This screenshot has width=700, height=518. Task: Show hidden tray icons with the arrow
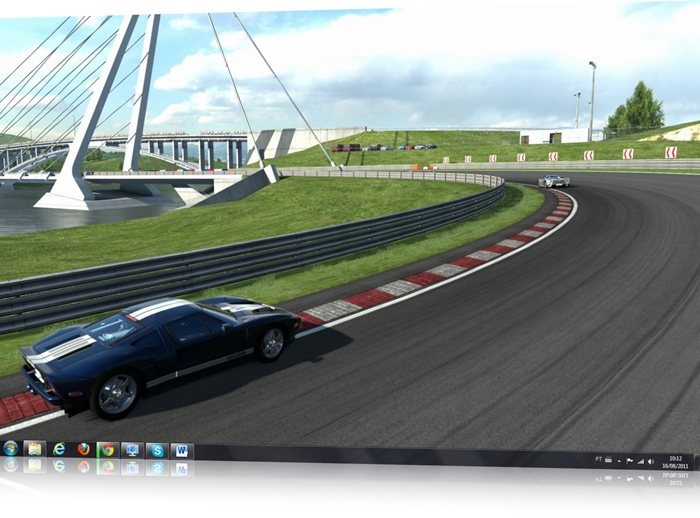pos(619,461)
